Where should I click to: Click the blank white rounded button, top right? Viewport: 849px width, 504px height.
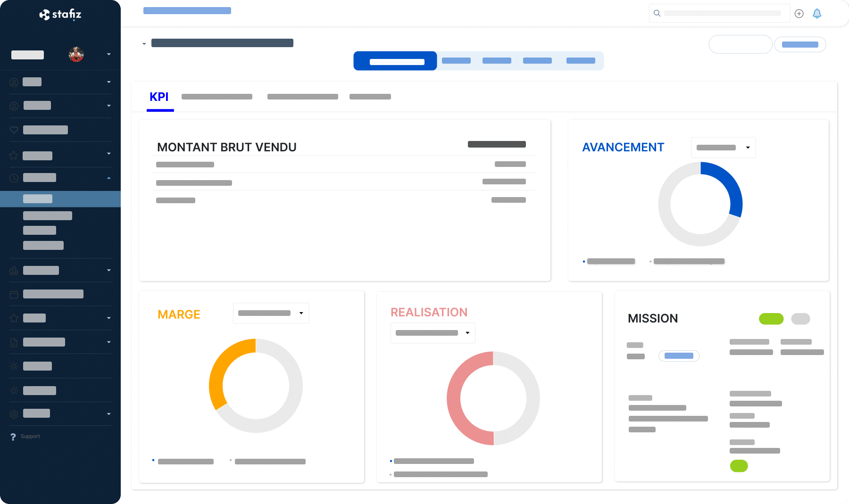click(x=741, y=44)
